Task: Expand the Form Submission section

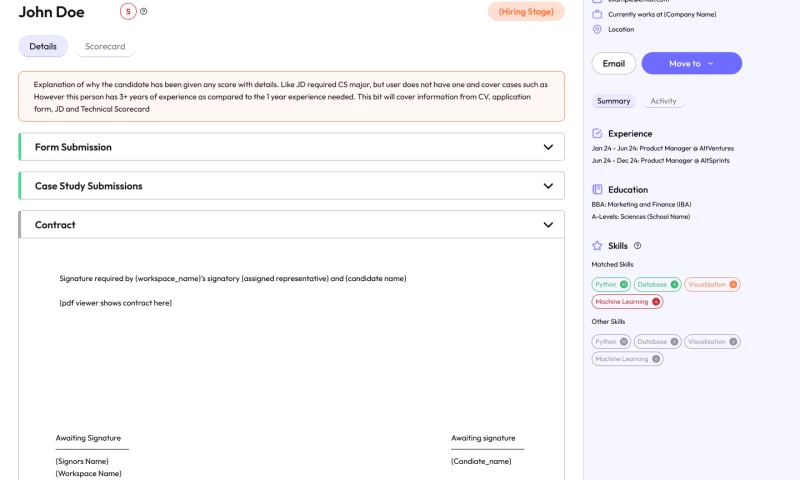Action: [292, 147]
